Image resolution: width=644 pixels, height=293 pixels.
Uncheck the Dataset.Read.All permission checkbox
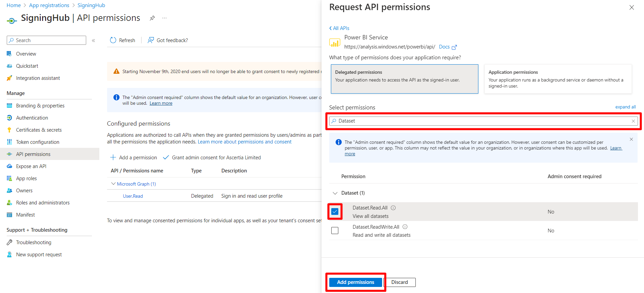pyautogui.click(x=335, y=211)
